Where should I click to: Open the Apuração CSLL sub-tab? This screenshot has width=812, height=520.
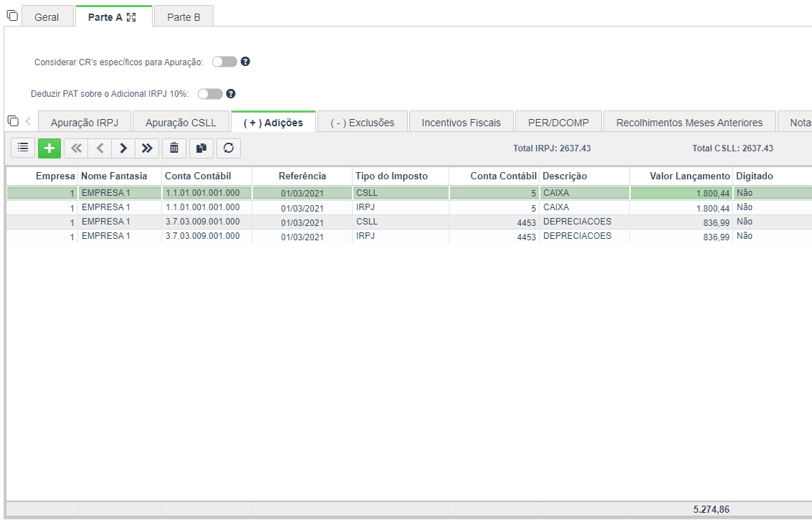pos(181,123)
